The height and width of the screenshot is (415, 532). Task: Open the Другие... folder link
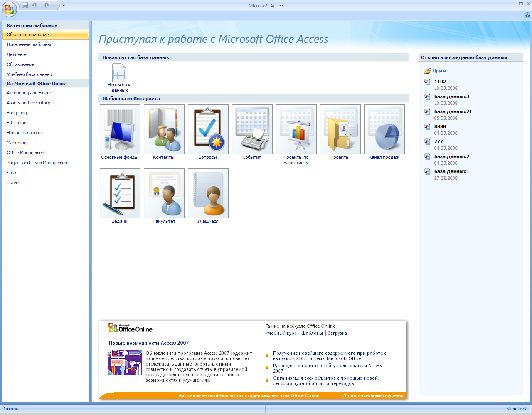443,71
